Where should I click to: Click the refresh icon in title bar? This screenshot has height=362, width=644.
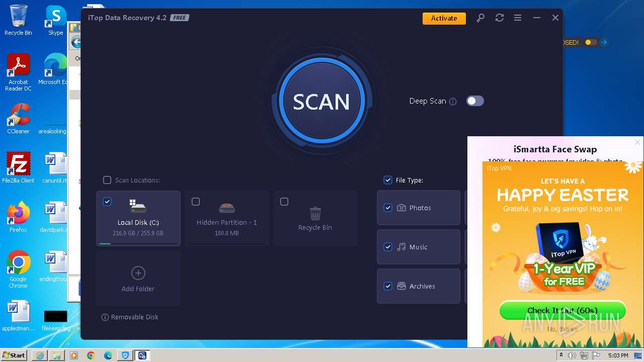pos(499,18)
